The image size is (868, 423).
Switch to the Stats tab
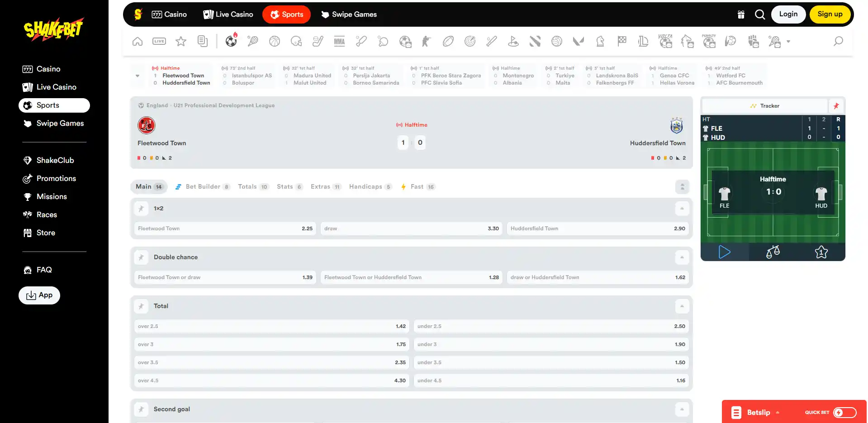tap(289, 187)
